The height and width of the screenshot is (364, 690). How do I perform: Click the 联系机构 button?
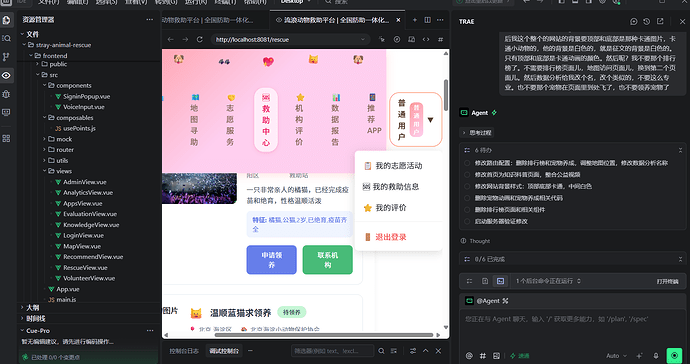[327, 260]
